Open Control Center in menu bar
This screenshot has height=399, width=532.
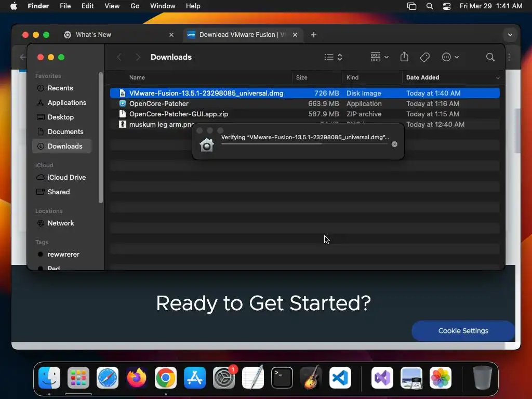click(447, 6)
